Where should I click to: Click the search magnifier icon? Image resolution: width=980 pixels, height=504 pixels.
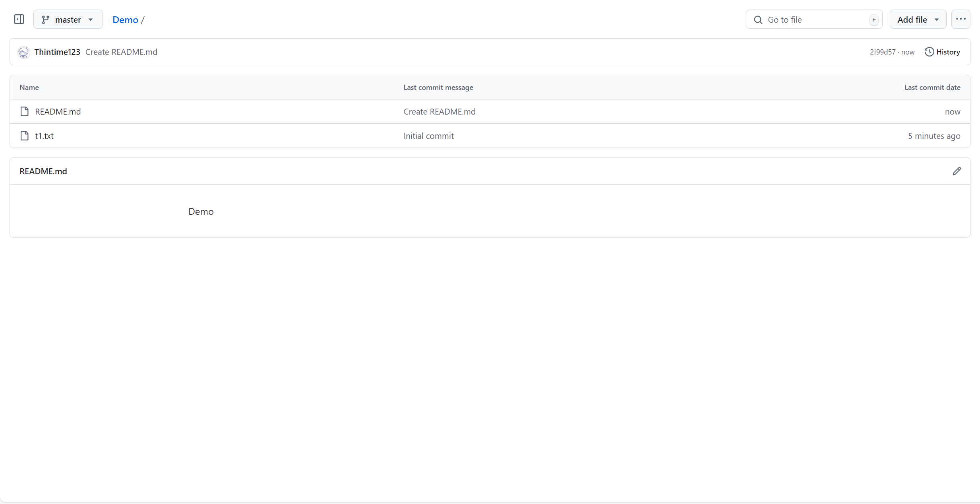tap(758, 20)
